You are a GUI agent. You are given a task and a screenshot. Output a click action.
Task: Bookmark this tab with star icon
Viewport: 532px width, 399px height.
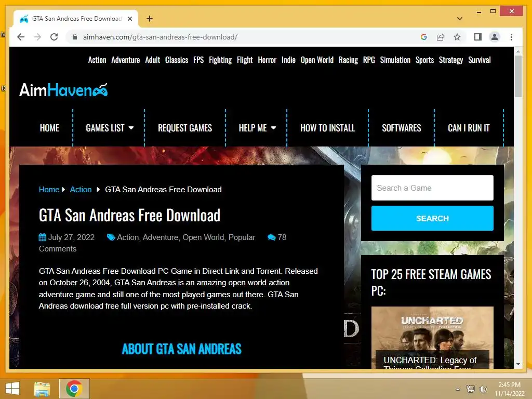coord(457,37)
